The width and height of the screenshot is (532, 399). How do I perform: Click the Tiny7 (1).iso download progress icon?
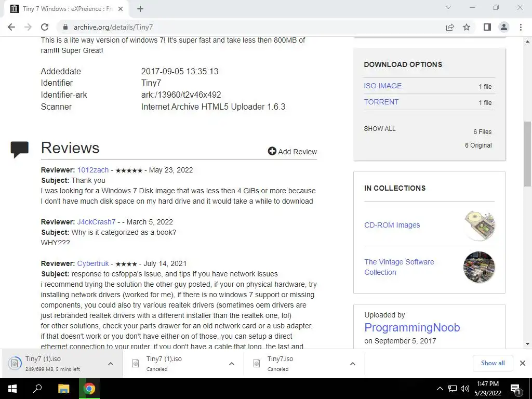point(15,363)
